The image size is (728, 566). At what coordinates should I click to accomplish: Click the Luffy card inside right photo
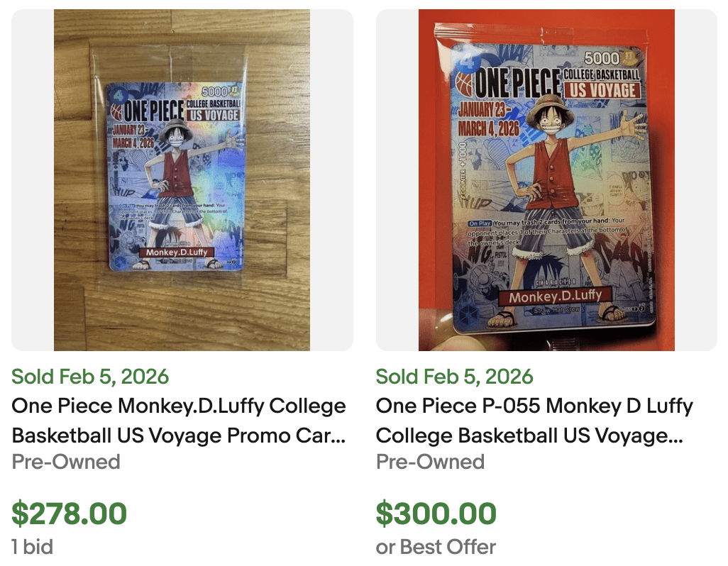(x=546, y=179)
